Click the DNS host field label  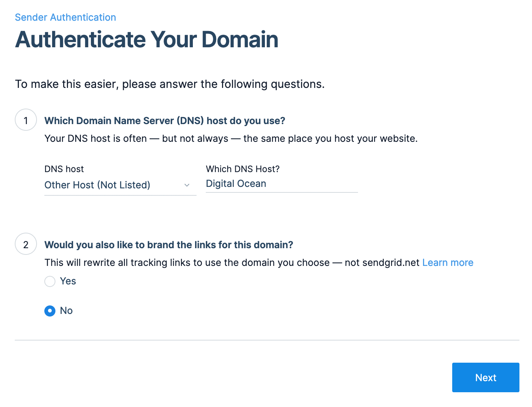coord(64,169)
